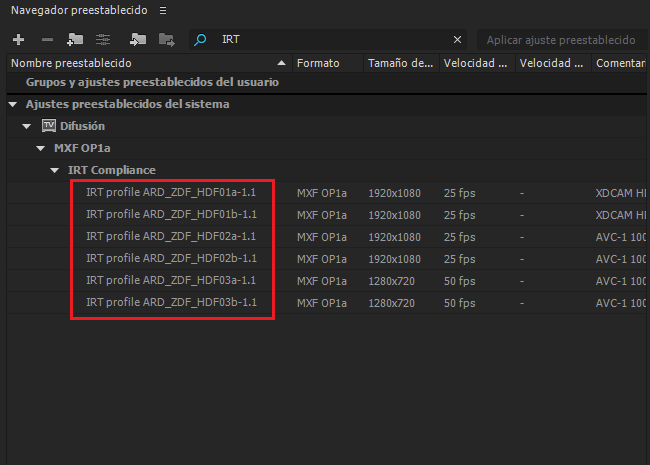Sort by Formato column header
The image size is (650, 465).
coord(318,63)
